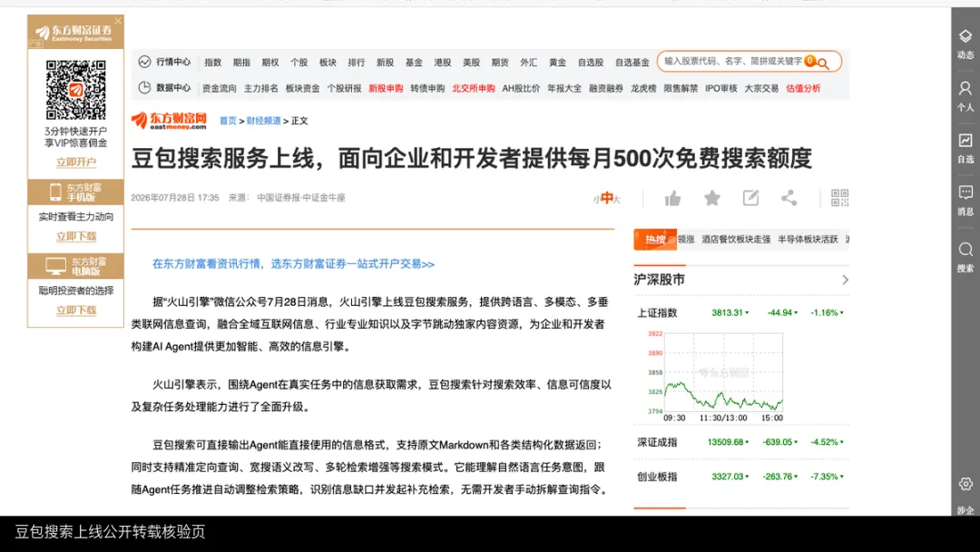Open dropdown beside -263.76 change
Image resolution: width=980 pixels, height=552 pixels.
click(796, 477)
